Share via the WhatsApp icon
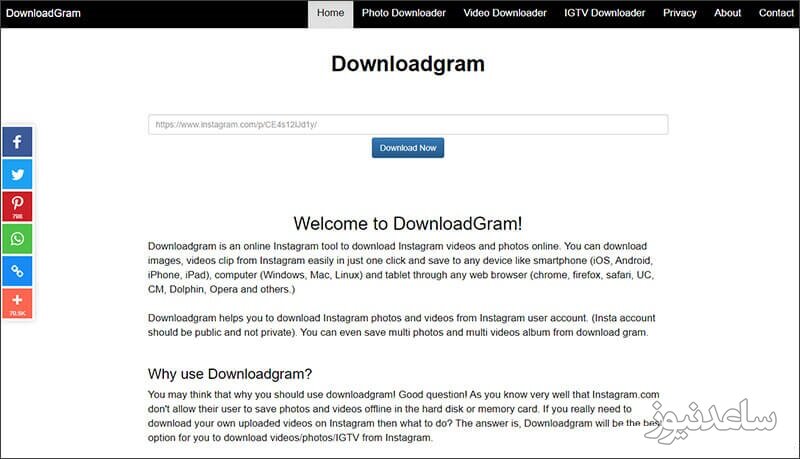800x459 pixels. (x=17, y=239)
